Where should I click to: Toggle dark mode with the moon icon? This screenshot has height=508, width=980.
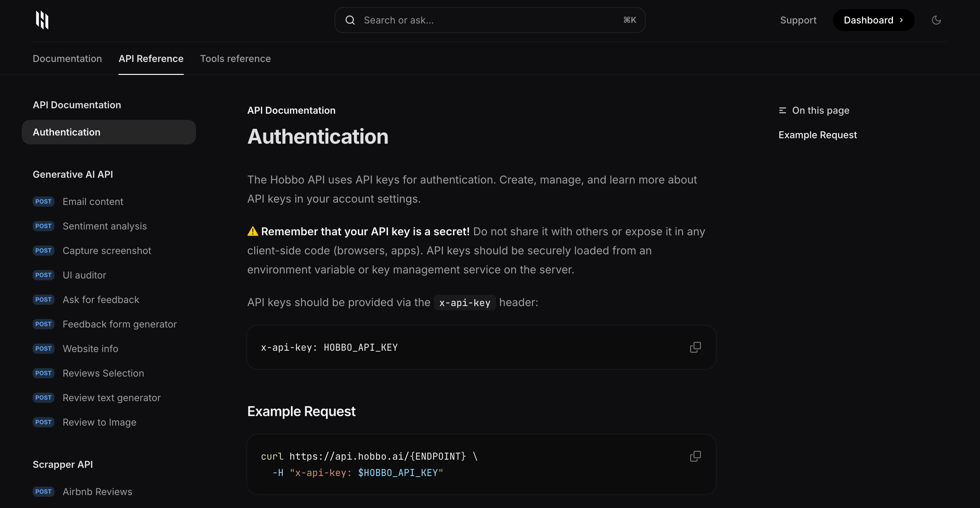[936, 20]
